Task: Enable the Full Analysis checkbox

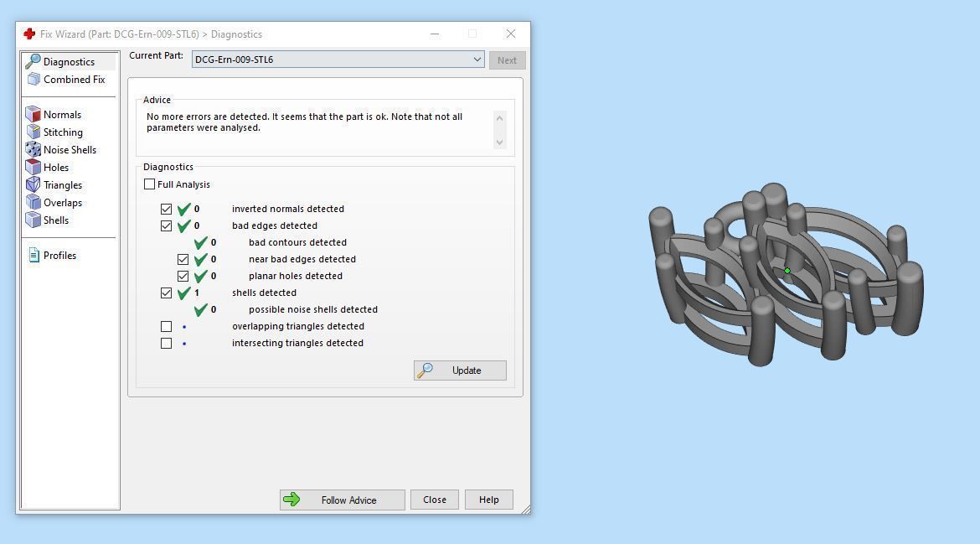Action: tap(149, 184)
